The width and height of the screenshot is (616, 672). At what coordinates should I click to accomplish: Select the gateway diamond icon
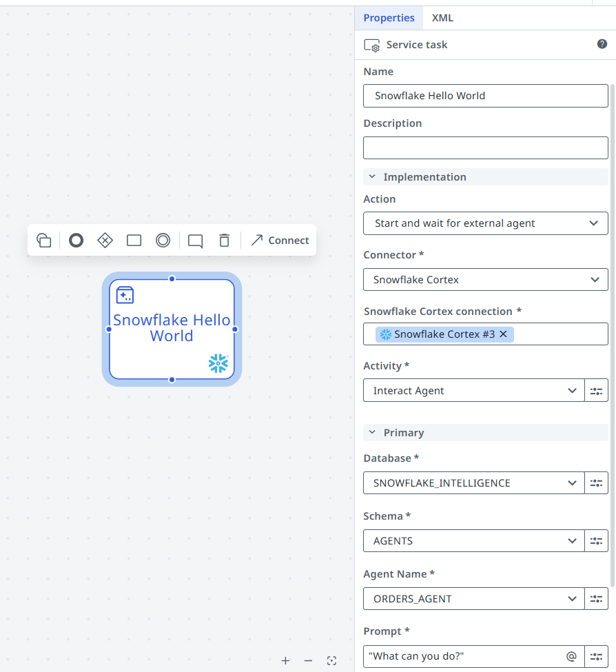point(105,241)
